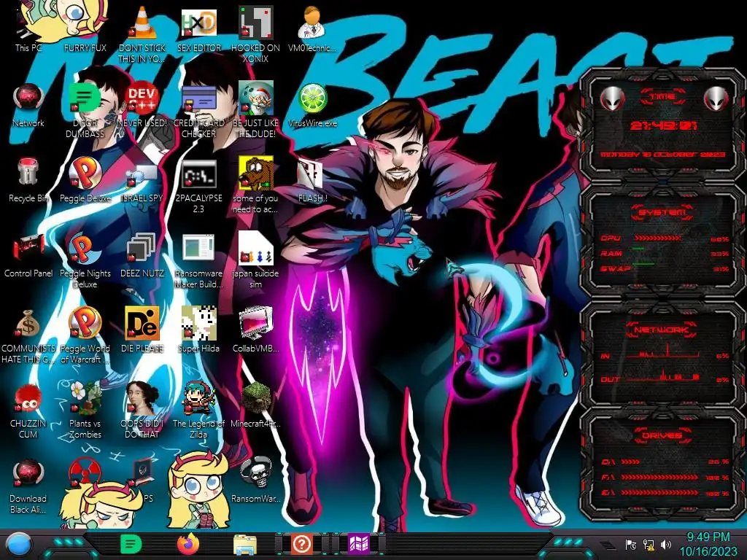Click the 21:49 digital clock readout

[663, 125]
